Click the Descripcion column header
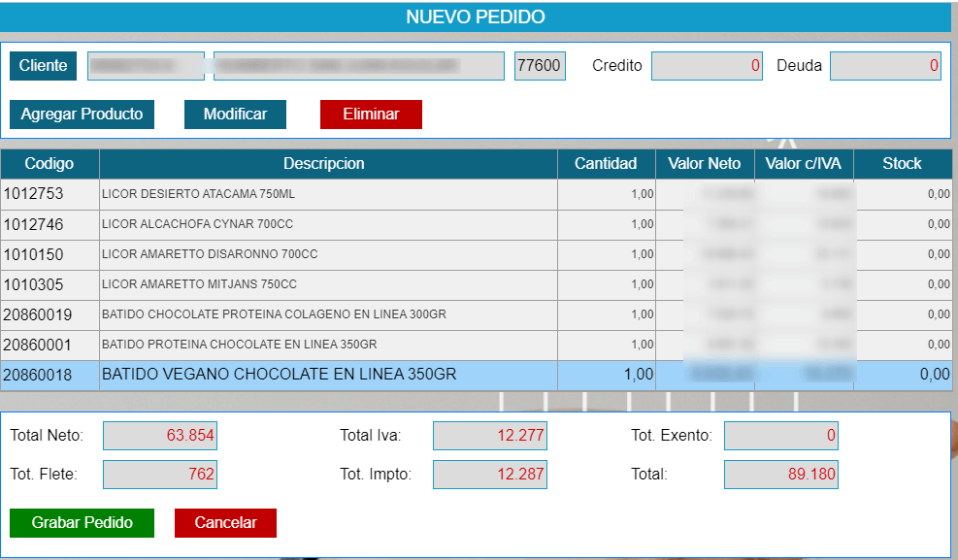This screenshot has height=560, width=958. pos(328,164)
